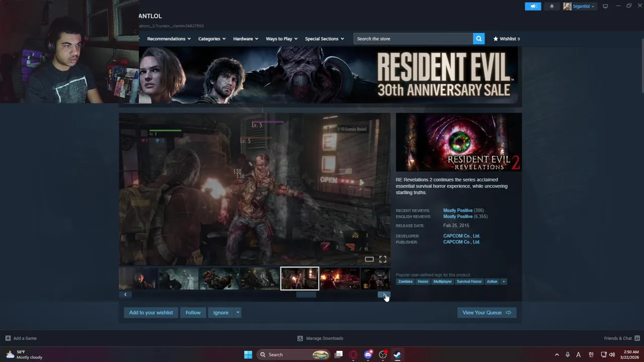Select the Zombies tag
644x362 pixels.
pyautogui.click(x=405, y=282)
